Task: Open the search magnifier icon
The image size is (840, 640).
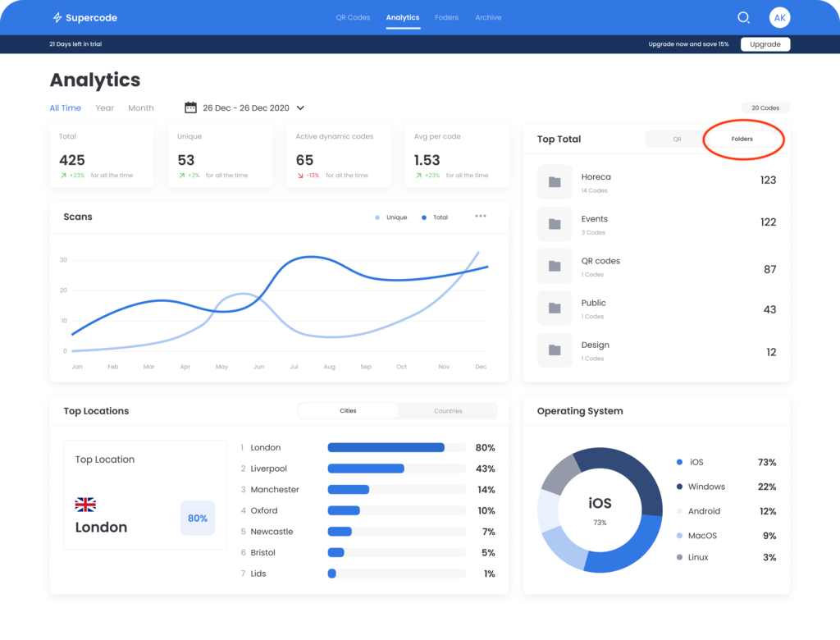Action: 743,17
